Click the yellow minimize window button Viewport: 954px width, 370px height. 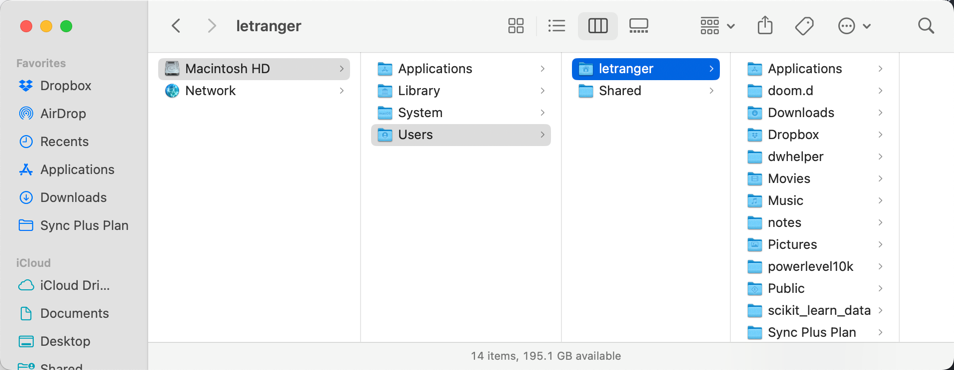46,26
